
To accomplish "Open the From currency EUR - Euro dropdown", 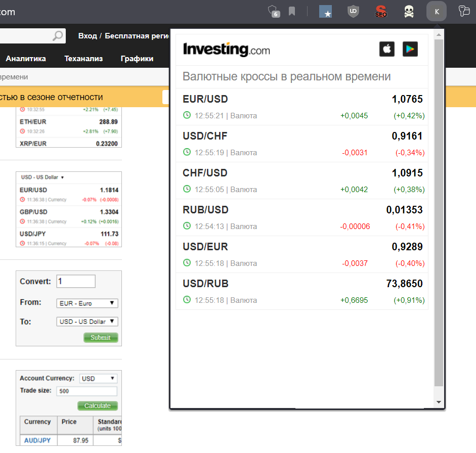I will pyautogui.click(x=87, y=303).
